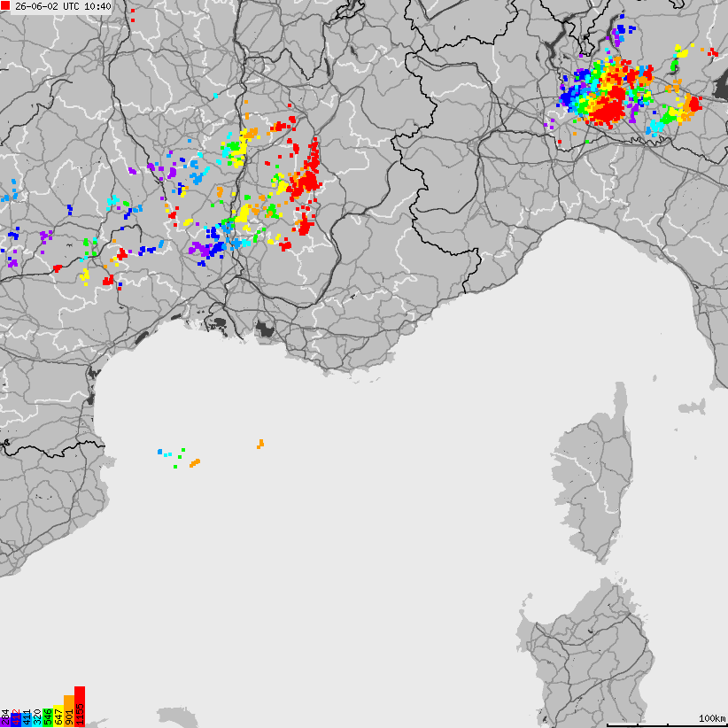Viewport: 728px width, 728px height.
Task: Click the black-and-white scale bar under 100km
Action: click(x=667, y=725)
